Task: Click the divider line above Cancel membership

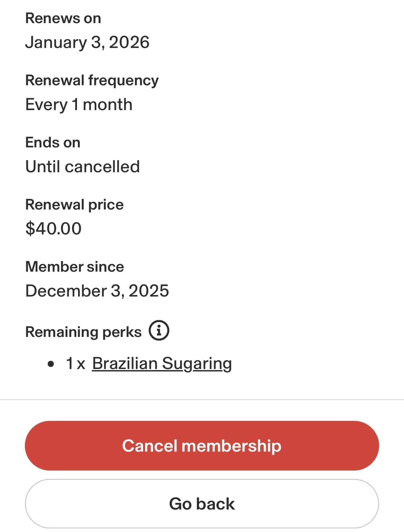Action: [x=202, y=399]
